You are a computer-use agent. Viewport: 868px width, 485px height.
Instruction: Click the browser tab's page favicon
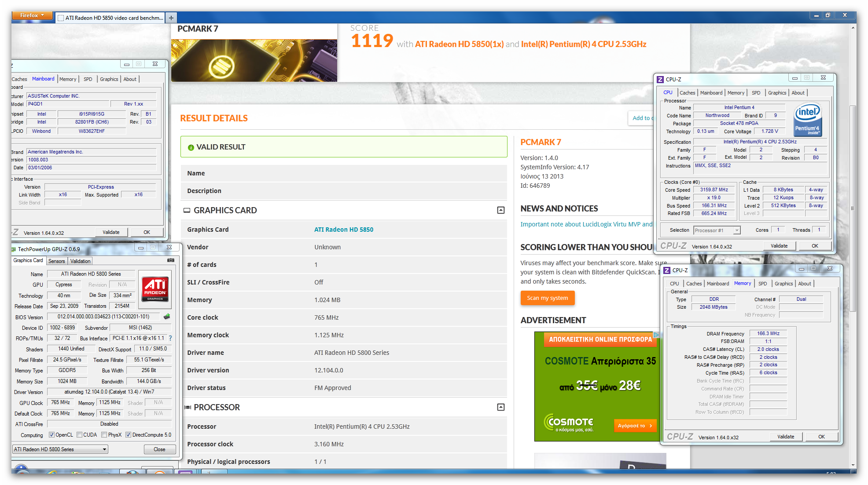61,18
